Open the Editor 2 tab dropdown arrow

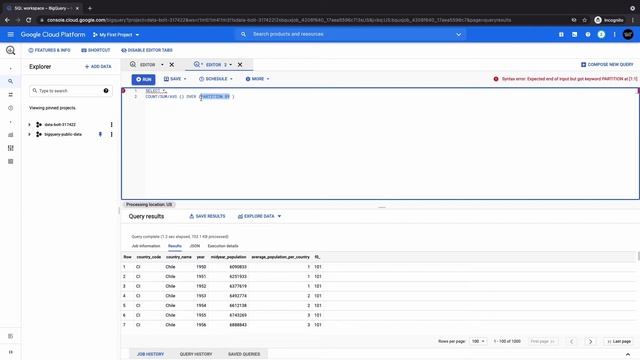[231, 64]
